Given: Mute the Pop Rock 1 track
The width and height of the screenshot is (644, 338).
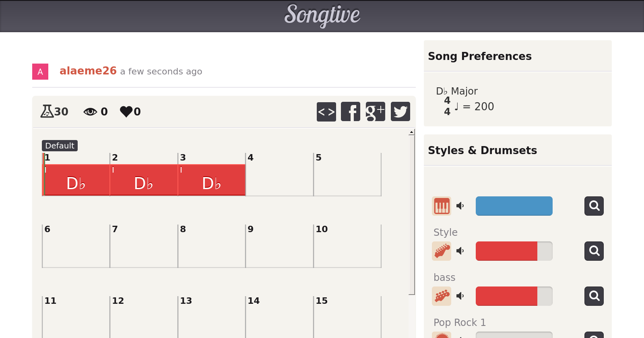Looking at the screenshot, I should [460, 296].
